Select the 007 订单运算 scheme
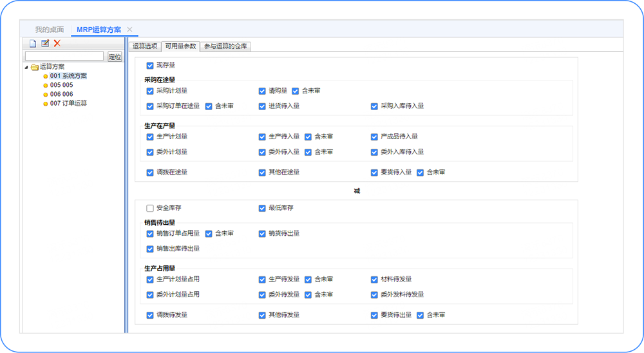 (x=68, y=103)
